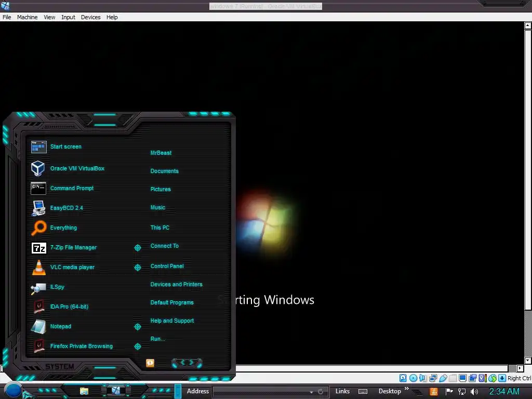532x399 pixels.
Task: Click the vertical scrollbar down arrow
Action: (528, 361)
